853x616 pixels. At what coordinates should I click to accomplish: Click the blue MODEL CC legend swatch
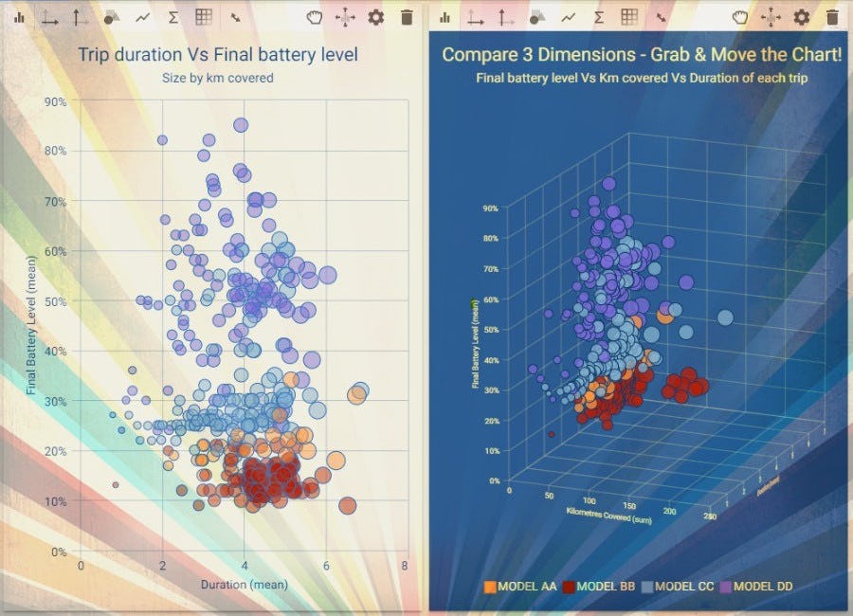pos(646,588)
